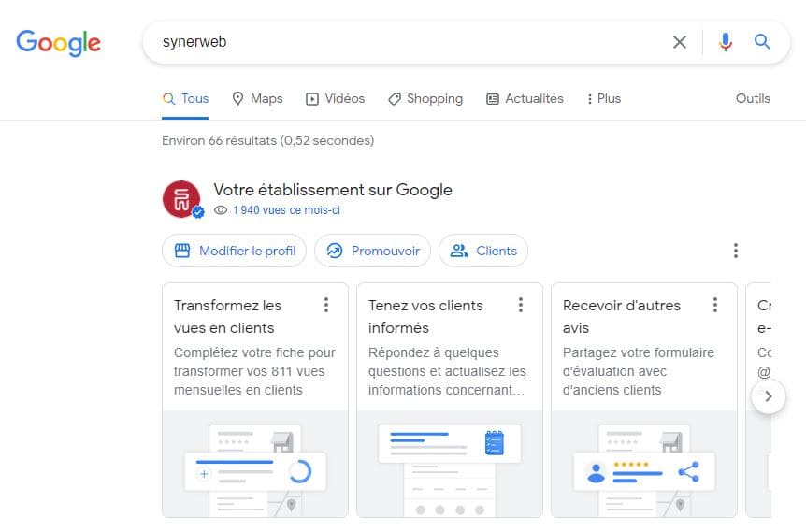Start voice search with the microphone icon
Image resolution: width=806 pixels, height=532 pixels.
pos(726,42)
